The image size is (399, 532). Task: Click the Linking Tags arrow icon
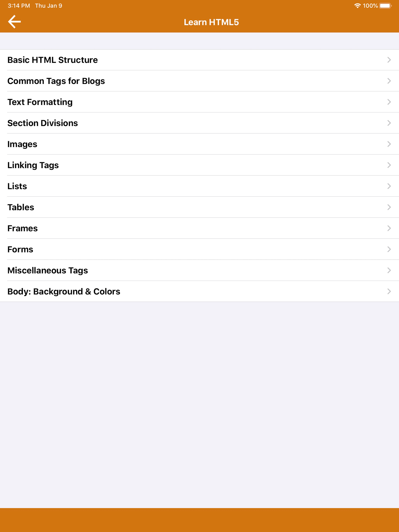click(x=389, y=165)
